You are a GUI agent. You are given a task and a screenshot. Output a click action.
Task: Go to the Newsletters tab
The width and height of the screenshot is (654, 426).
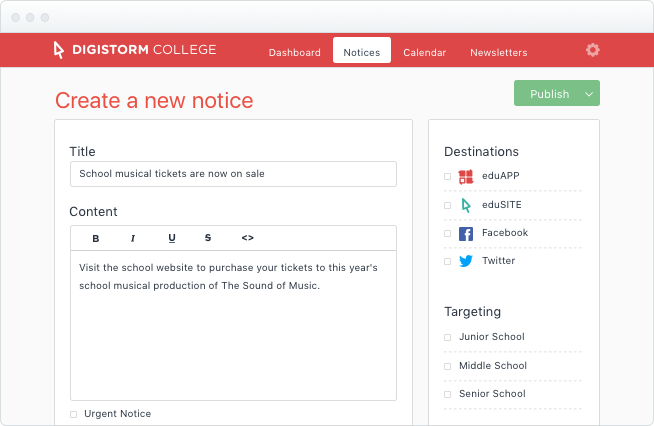(499, 53)
